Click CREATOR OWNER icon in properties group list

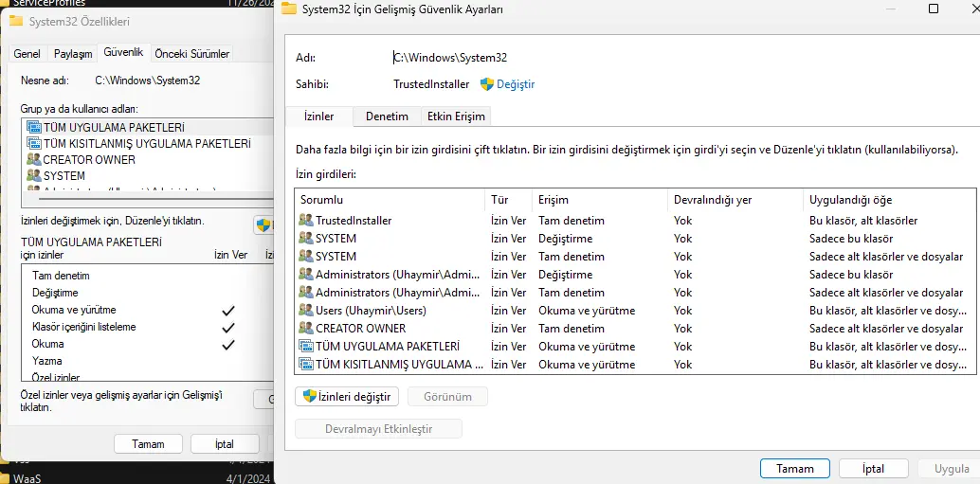(x=34, y=159)
